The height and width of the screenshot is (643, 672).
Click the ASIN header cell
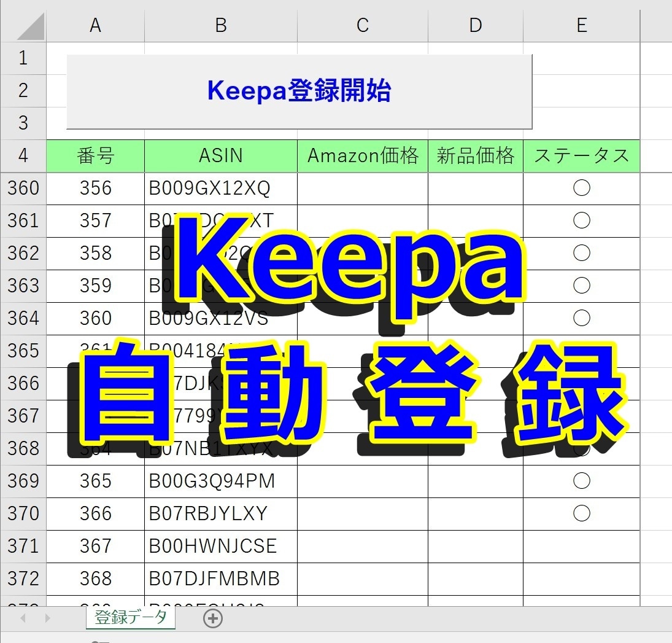[x=221, y=156]
